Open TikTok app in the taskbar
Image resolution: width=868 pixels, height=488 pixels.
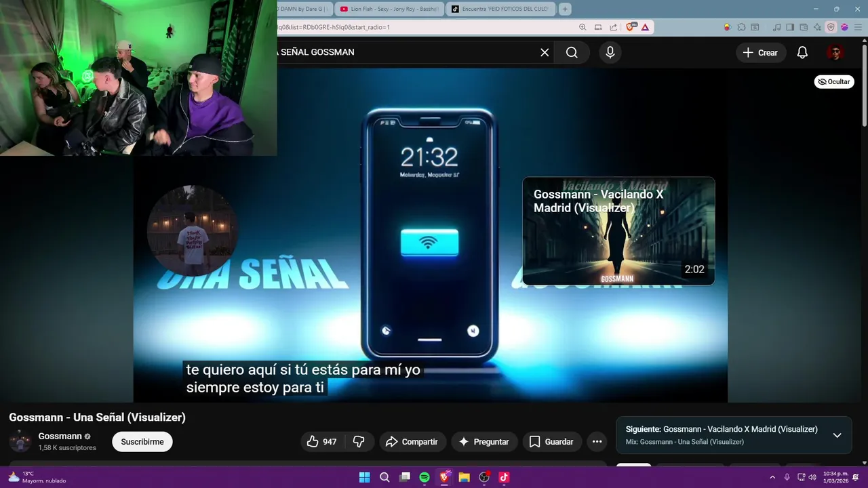click(x=504, y=477)
